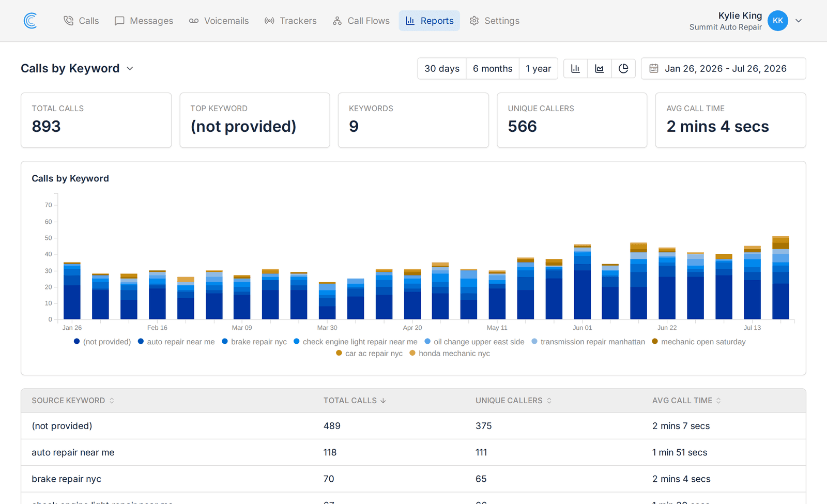
Task: Sort by Unique Callers column
Action: 514,401
